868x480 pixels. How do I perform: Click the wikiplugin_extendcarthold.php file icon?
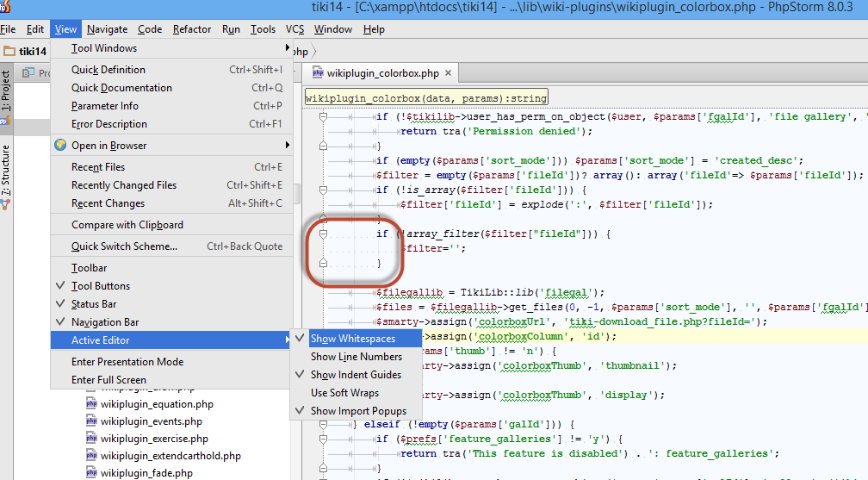click(x=91, y=456)
